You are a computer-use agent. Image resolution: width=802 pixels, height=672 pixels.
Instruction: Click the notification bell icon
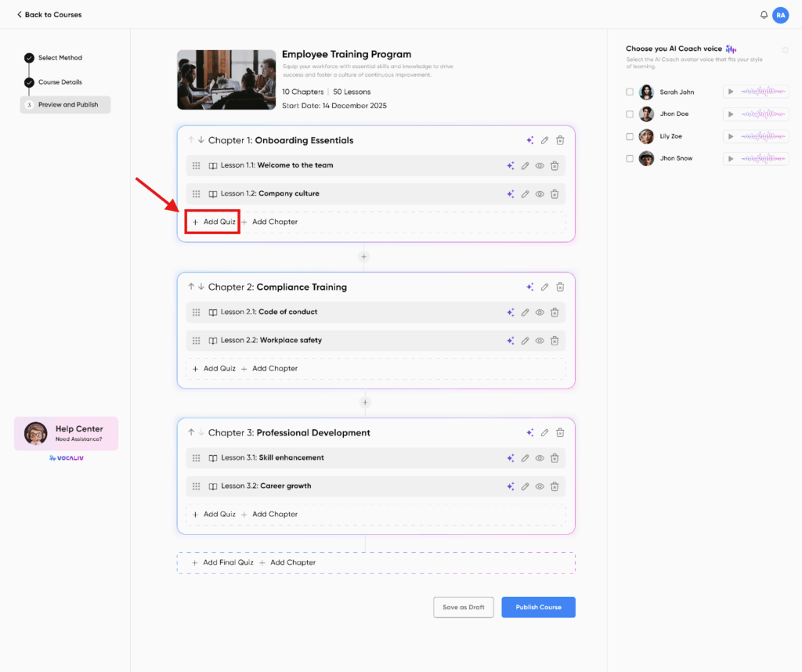pyautogui.click(x=764, y=15)
